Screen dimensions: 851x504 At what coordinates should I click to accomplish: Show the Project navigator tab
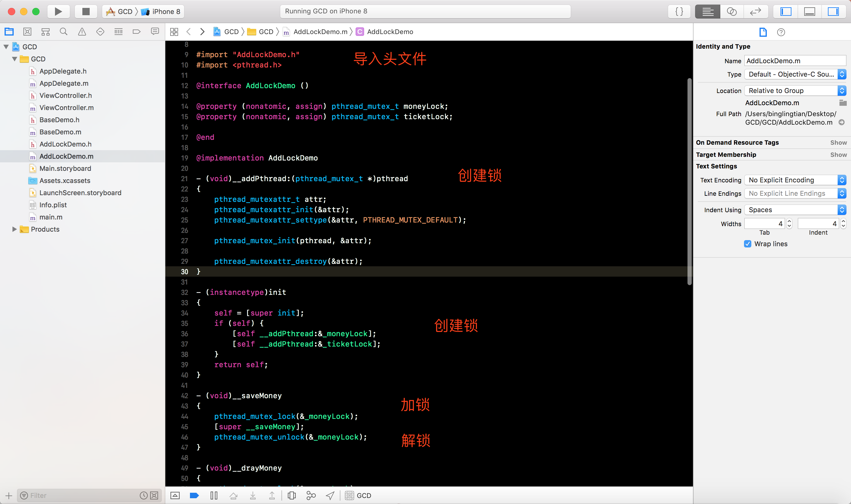tap(9, 32)
